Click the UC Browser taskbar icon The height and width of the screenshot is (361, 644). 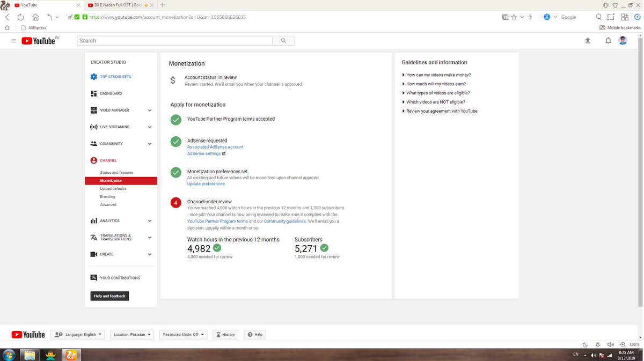pos(71,355)
